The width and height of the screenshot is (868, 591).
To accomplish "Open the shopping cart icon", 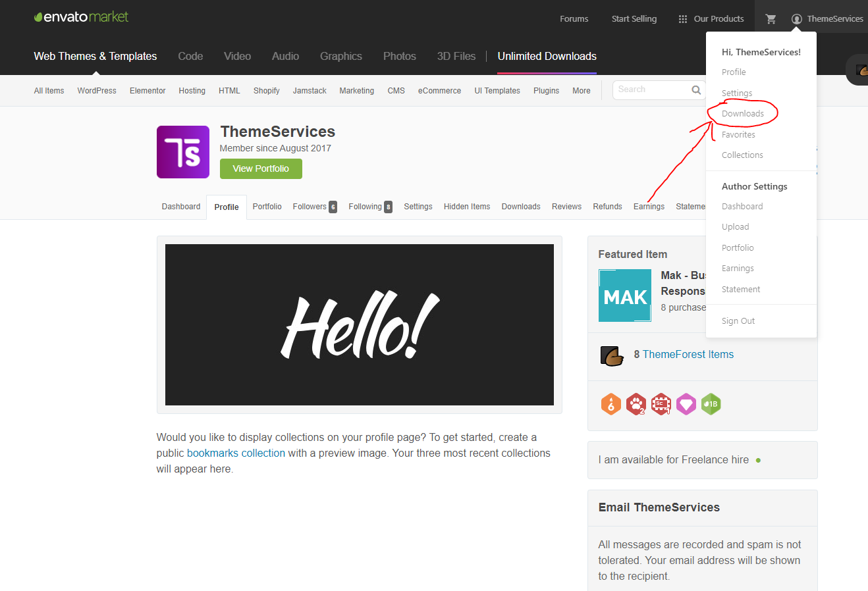I will (x=771, y=19).
